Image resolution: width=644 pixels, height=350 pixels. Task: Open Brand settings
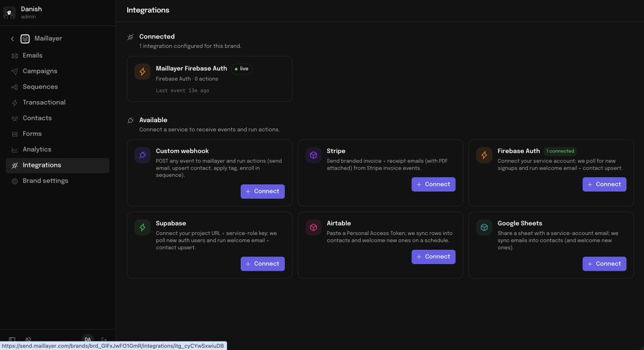pyautogui.click(x=57, y=181)
